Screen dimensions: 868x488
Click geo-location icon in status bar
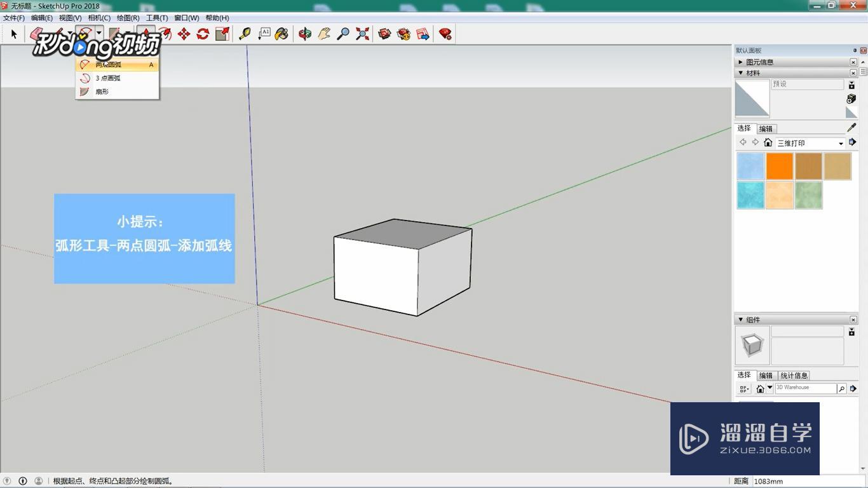click(7, 481)
